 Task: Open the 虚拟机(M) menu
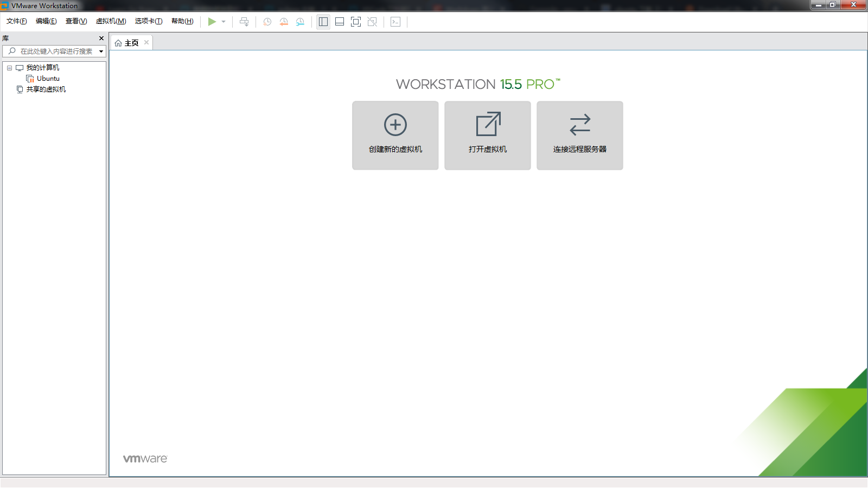111,21
